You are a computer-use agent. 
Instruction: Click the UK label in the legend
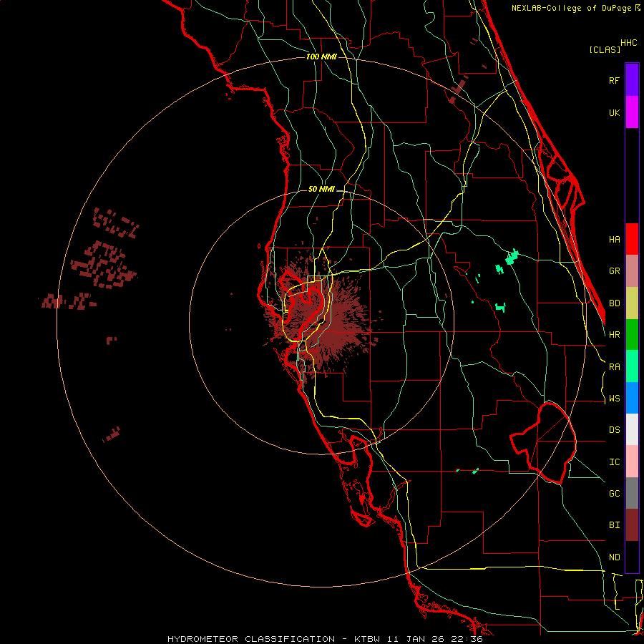614,112
